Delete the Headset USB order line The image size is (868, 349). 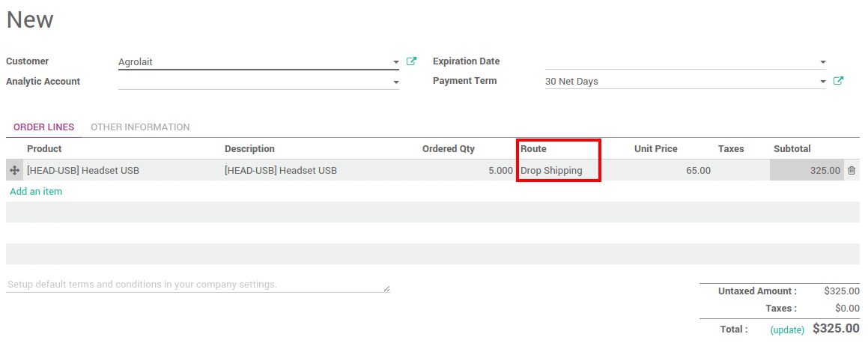tap(852, 171)
